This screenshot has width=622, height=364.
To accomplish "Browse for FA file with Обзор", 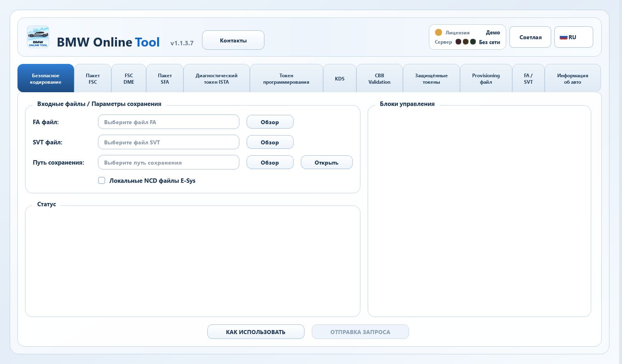I will pyautogui.click(x=270, y=122).
